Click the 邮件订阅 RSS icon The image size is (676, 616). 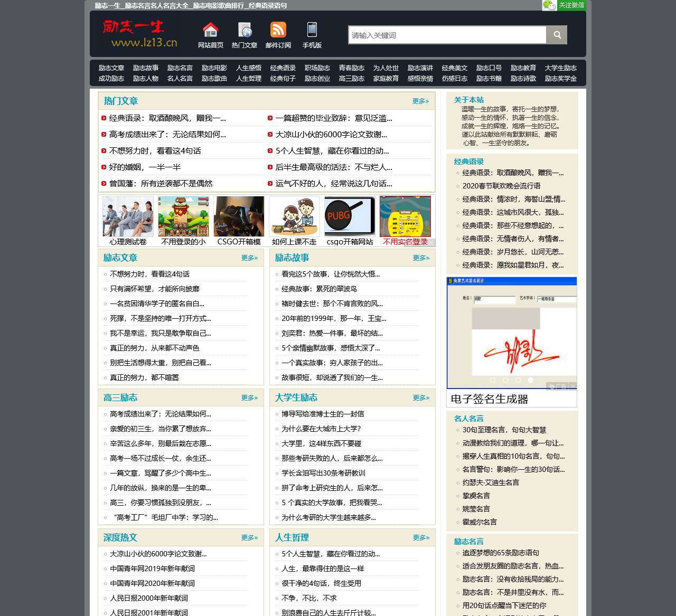(x=278, y=30)
